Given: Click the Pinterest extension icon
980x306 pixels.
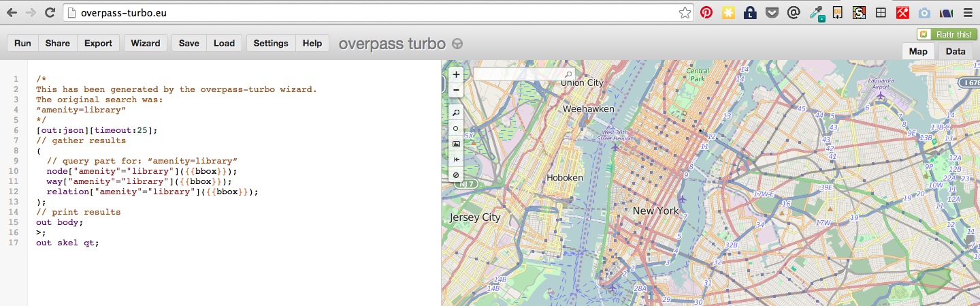Looking at the screenshot, I should pos(706,12).
